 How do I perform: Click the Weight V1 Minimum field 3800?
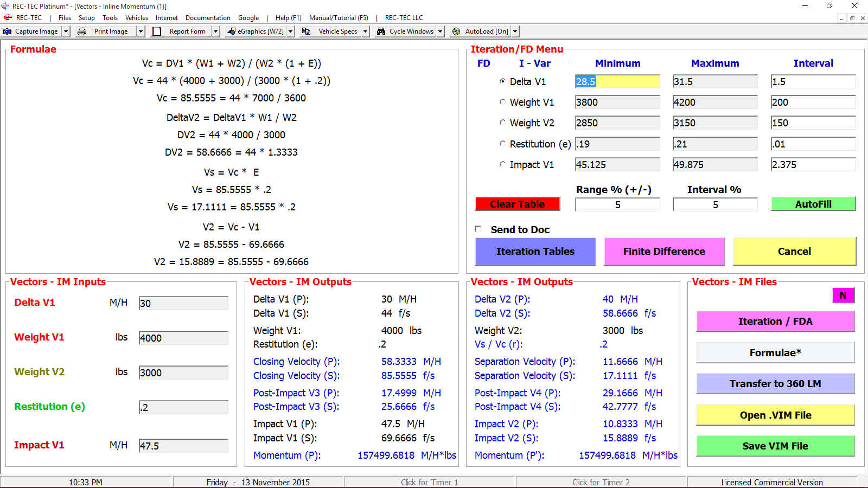point(617,102)
